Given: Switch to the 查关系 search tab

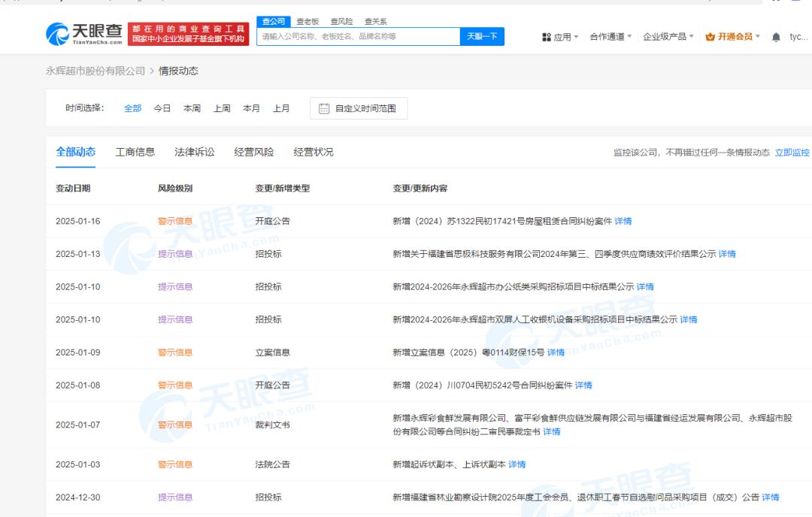Looking at the screenshot, I should tap(376, 22).
